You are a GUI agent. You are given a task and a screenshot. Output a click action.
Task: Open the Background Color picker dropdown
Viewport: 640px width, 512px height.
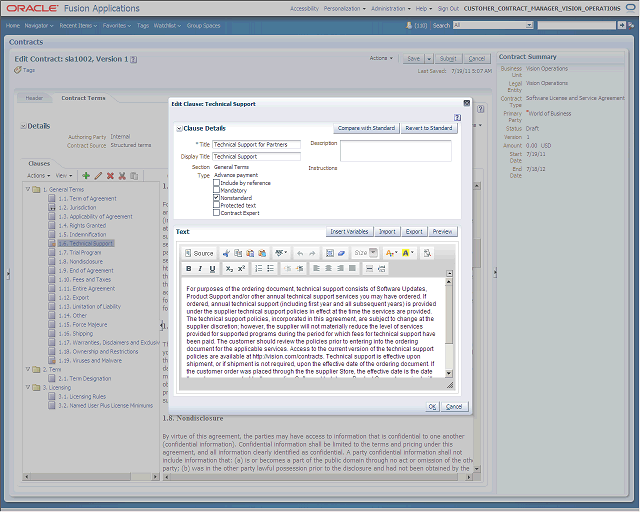pos(407,254)
